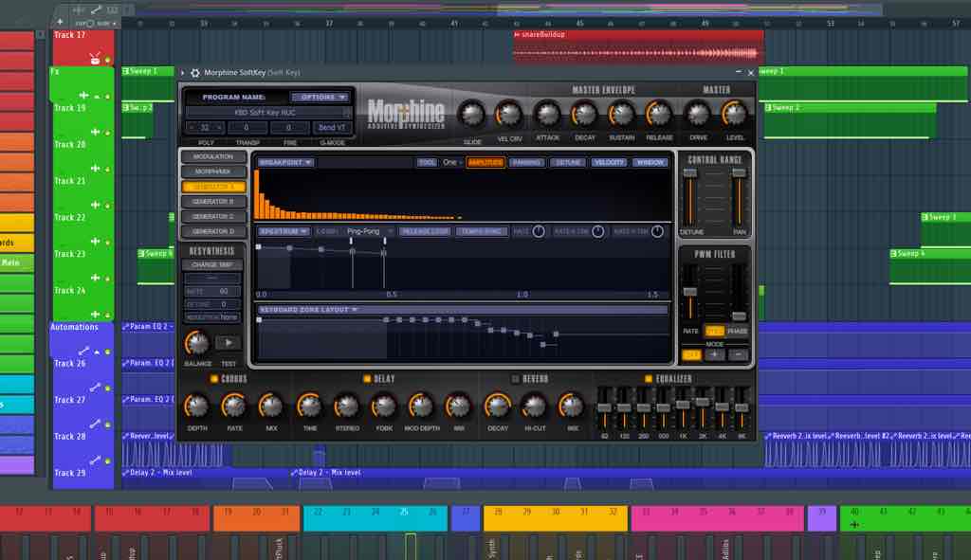Adjust the Reverb Hi-Cut knob
The width and height of the screenshot is (971, 560).
pos(534,406)
